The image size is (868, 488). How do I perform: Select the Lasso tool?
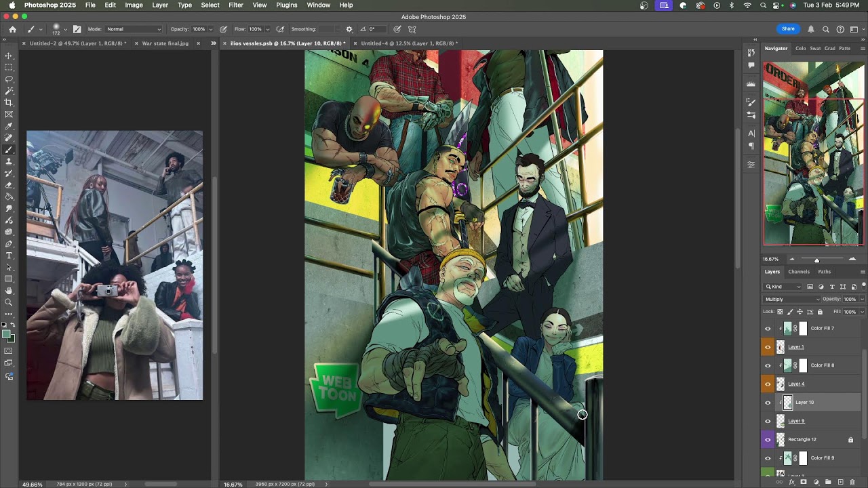9,79
